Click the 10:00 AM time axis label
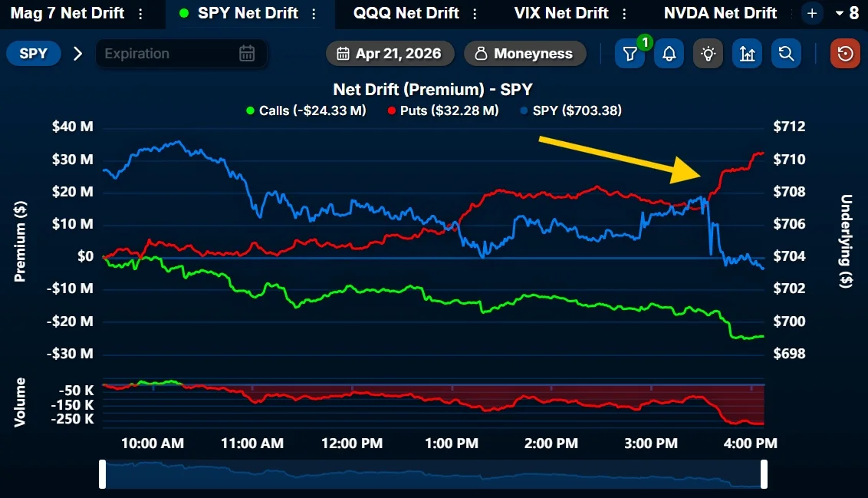 click(153, 444)
